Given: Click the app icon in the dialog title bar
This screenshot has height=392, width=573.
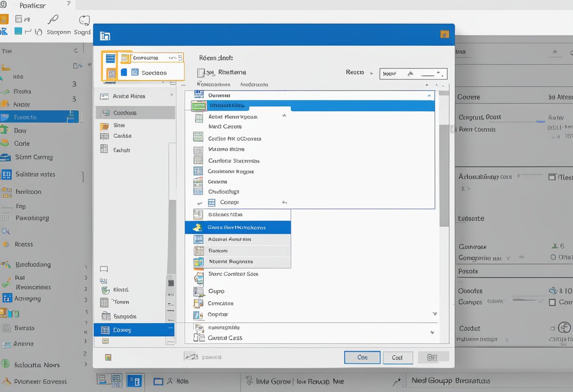Looking at the screenshot, I should (105, 35).
